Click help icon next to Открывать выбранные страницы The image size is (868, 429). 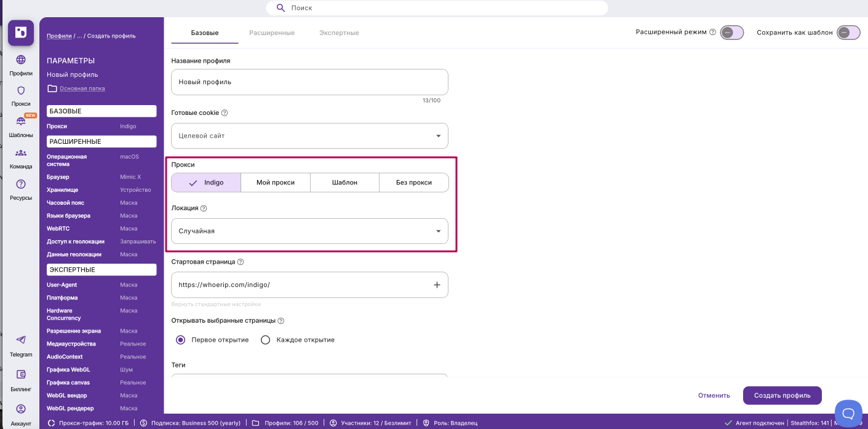(x=281, y=321)
